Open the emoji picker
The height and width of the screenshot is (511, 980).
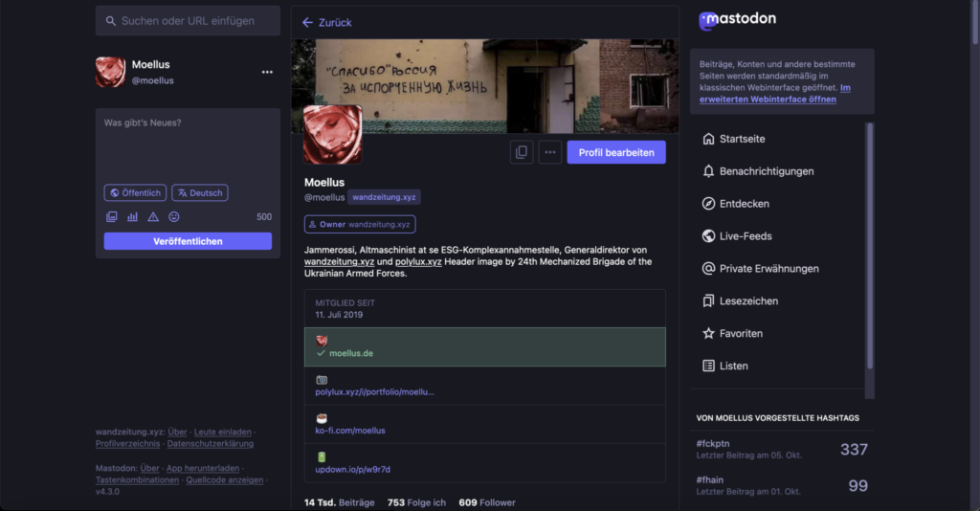pyautogui.click(x=174, y=217)
